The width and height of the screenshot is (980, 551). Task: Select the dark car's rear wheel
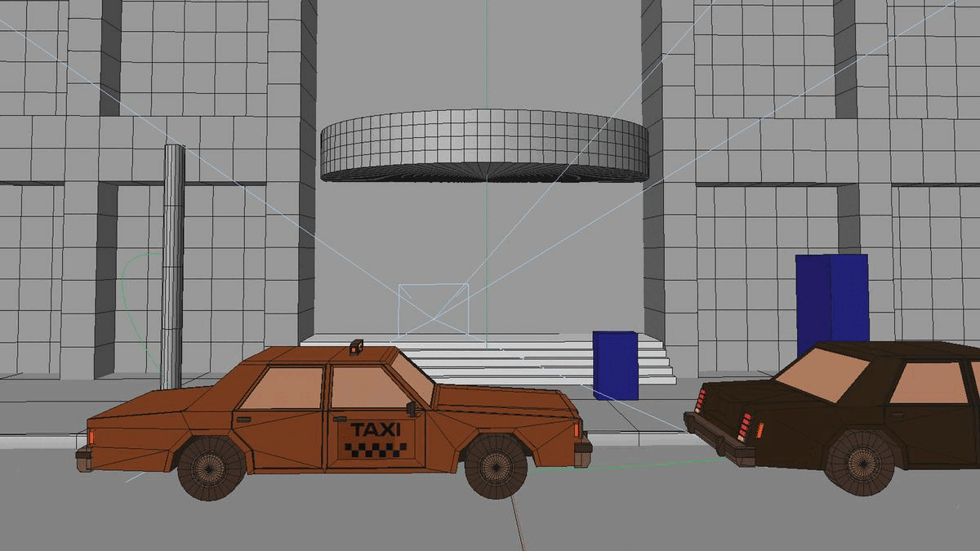tap(860, 463)
